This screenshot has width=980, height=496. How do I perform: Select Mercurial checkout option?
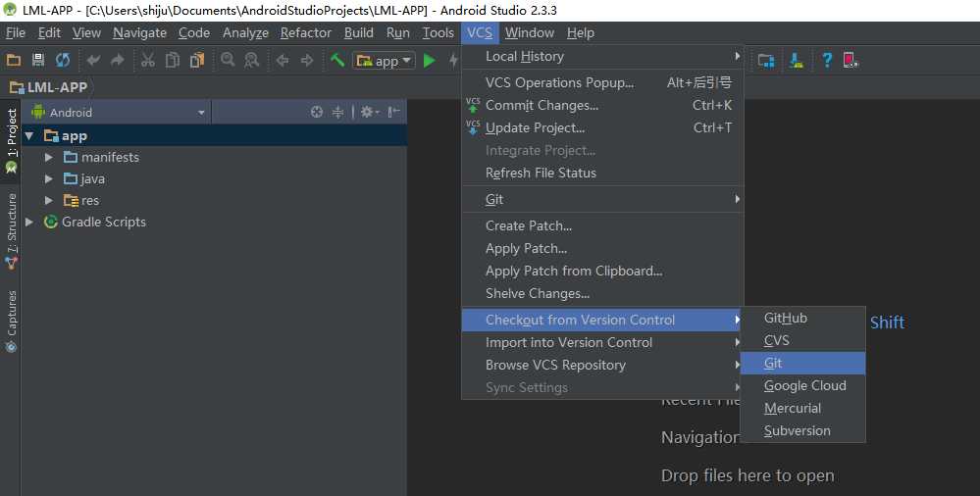803,408
